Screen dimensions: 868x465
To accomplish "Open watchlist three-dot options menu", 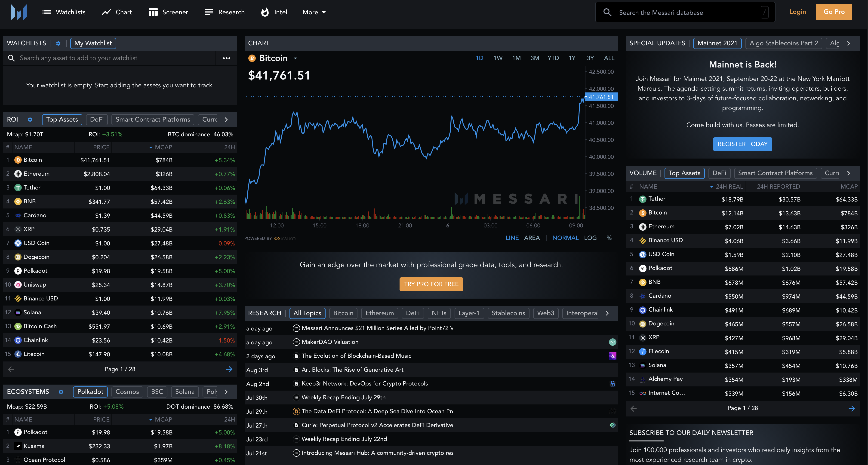I will click(x=226, y=58).
